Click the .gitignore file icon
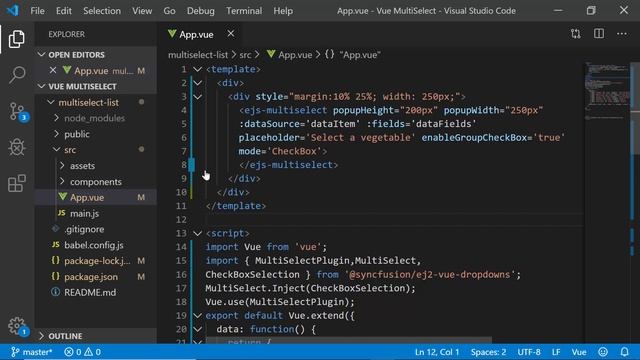Image resolution: width=640 pixels, height=360 pixels. pos(56,229)
